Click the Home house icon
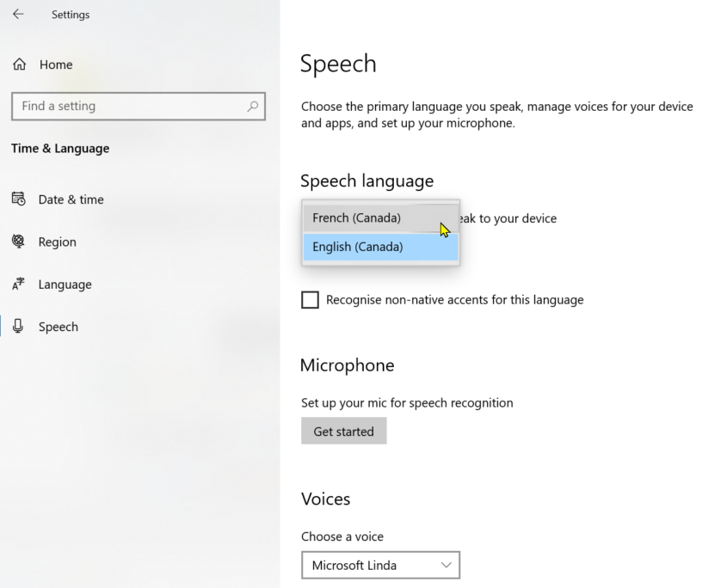 click(x=18, y=64)
